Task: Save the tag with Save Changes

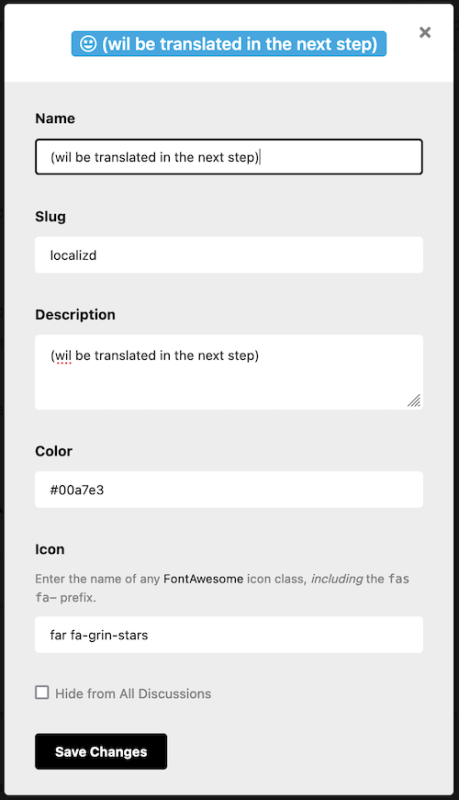Action: [x=101, y=751]
